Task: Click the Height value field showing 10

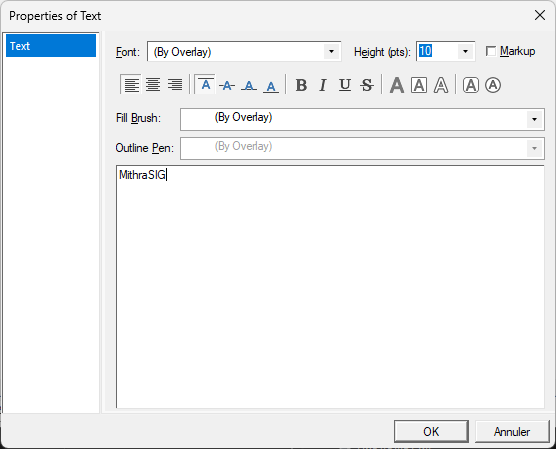Action: (x=437, y=52)
